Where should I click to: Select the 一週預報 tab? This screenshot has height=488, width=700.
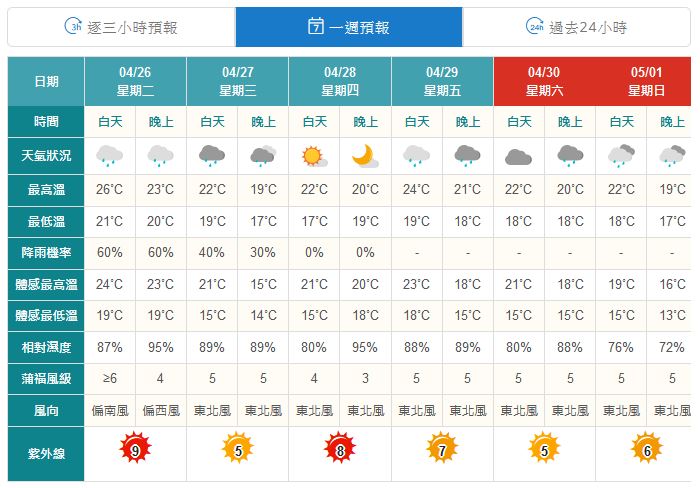(349, 27)
